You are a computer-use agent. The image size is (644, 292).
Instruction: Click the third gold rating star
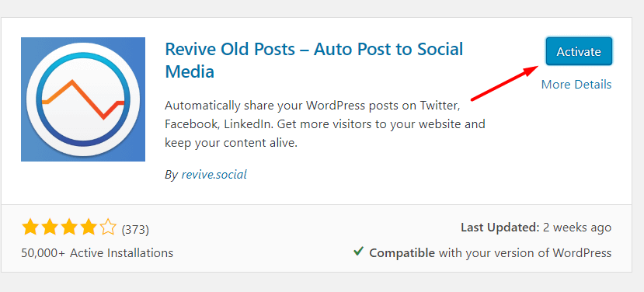(x=68, y=227)
